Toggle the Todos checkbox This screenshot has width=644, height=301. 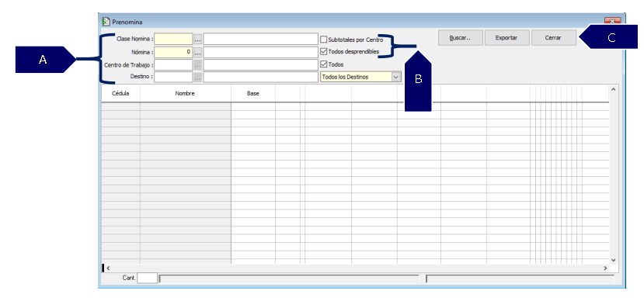point(324,64)
